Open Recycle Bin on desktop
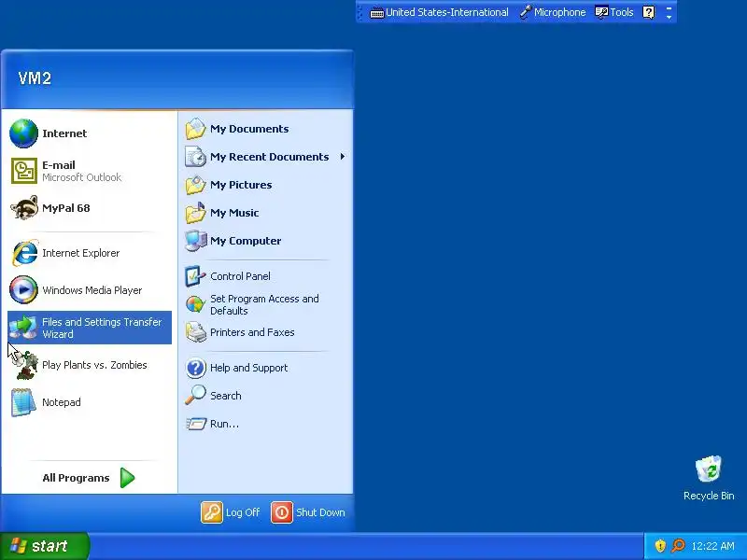747x560 pixels. [709, 470]
